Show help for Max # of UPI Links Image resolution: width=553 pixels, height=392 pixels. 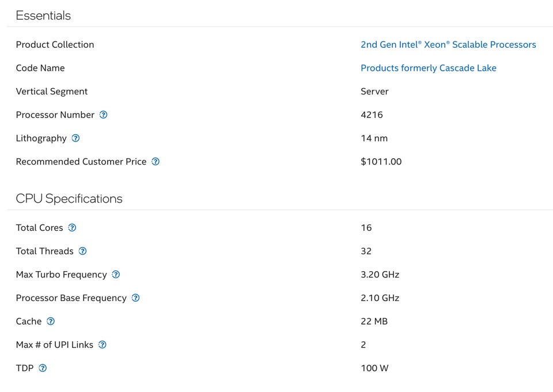[102, 345]
